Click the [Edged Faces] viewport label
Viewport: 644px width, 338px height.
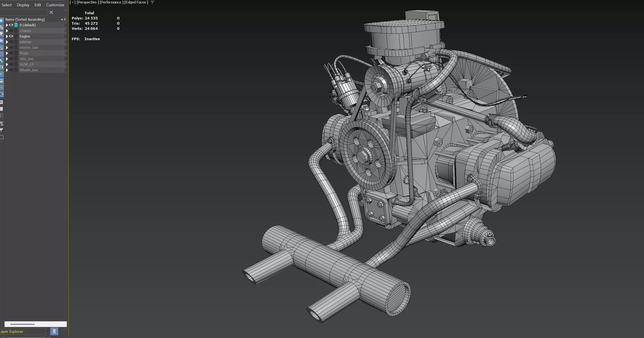point(136,2)
